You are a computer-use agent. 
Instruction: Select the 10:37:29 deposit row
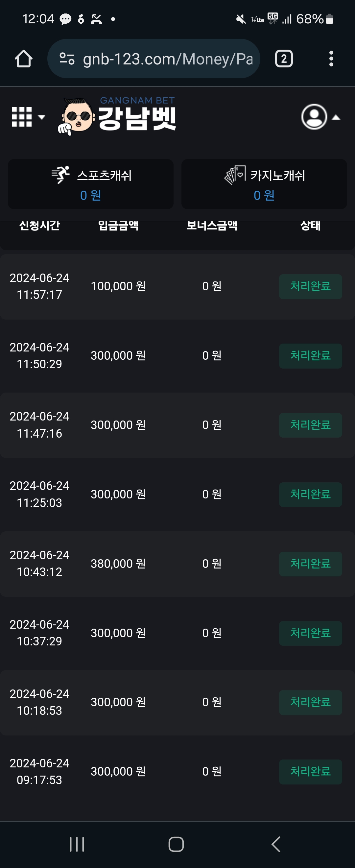pos(177,633)
